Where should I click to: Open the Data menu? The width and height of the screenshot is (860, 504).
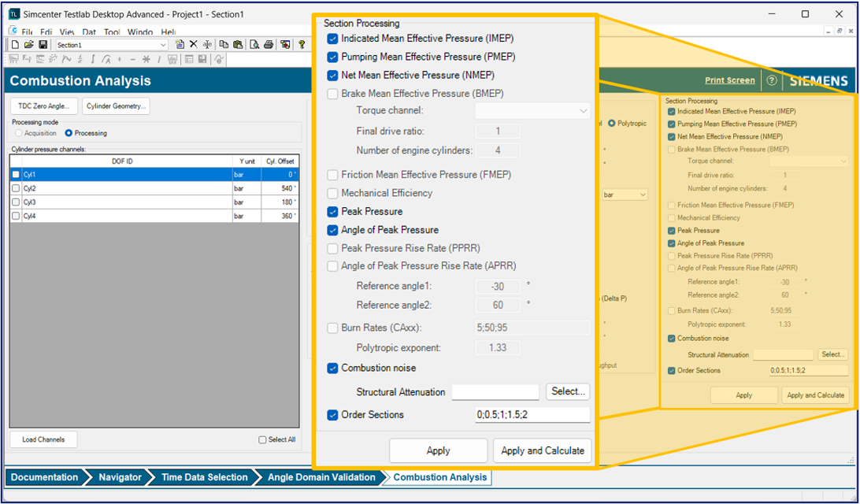point(90,32)
